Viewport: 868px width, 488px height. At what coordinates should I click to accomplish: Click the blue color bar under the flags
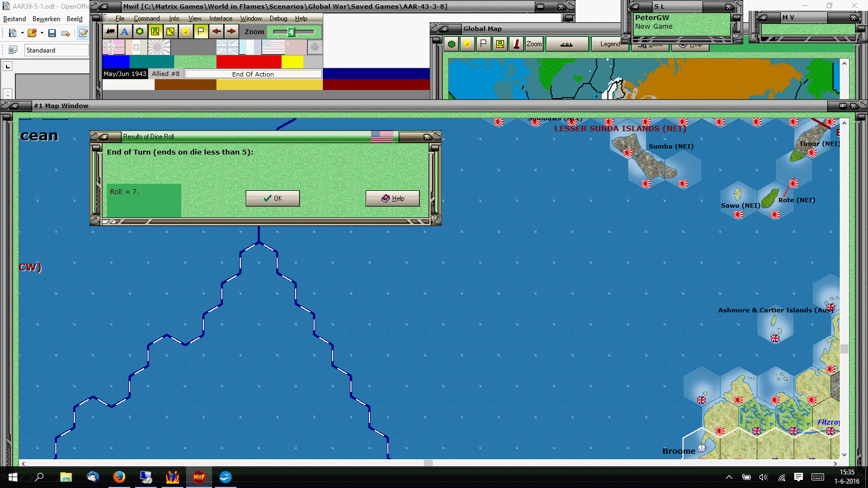click(116, 62)
